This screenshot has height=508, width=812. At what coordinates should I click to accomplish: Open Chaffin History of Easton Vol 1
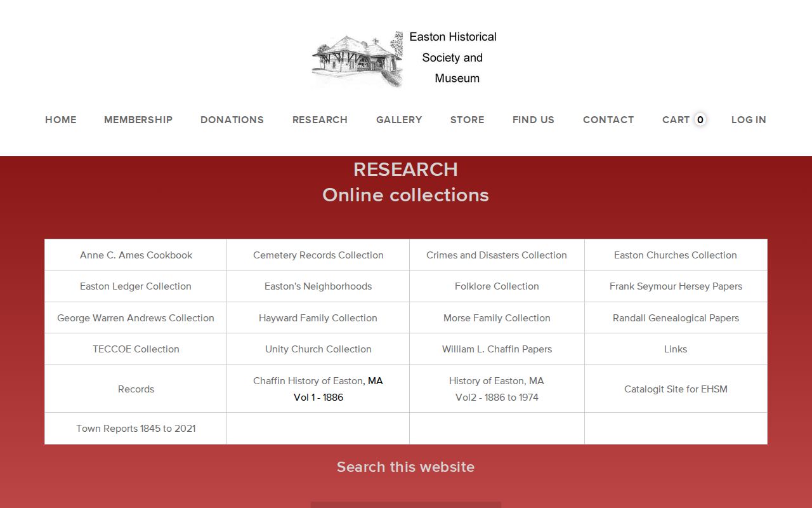(x=318, y=389)
